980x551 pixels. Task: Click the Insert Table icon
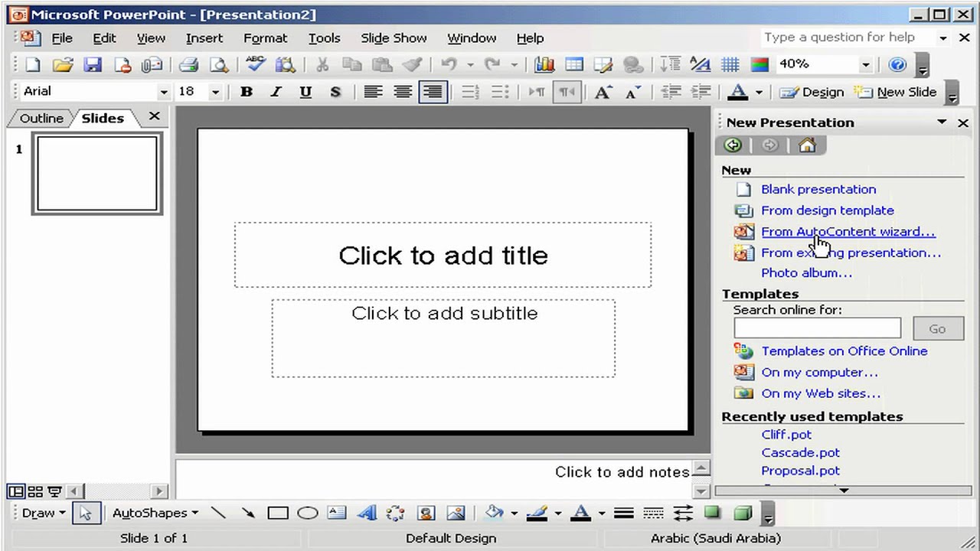574,65
